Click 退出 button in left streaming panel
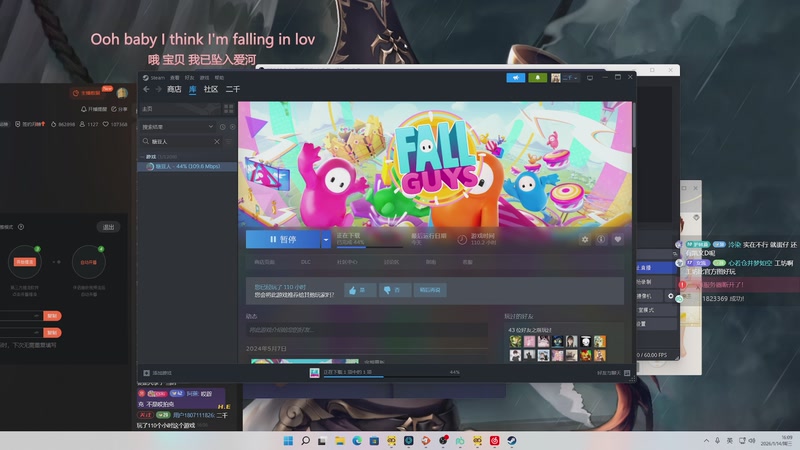 pyautogui.click(x=109, y=227)
